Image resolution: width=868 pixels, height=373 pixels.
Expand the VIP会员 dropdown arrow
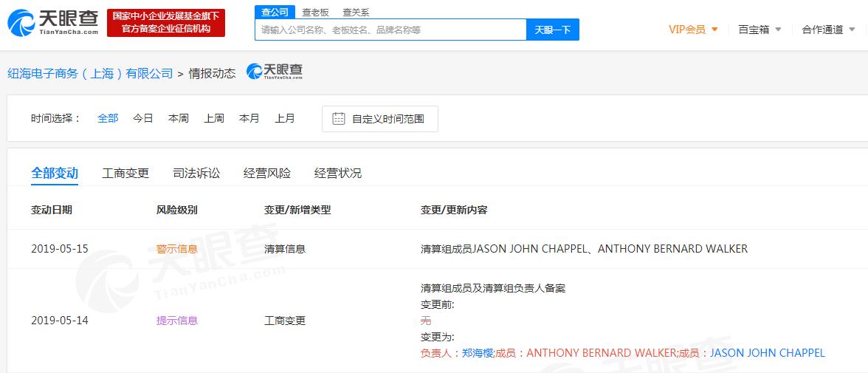714,30
